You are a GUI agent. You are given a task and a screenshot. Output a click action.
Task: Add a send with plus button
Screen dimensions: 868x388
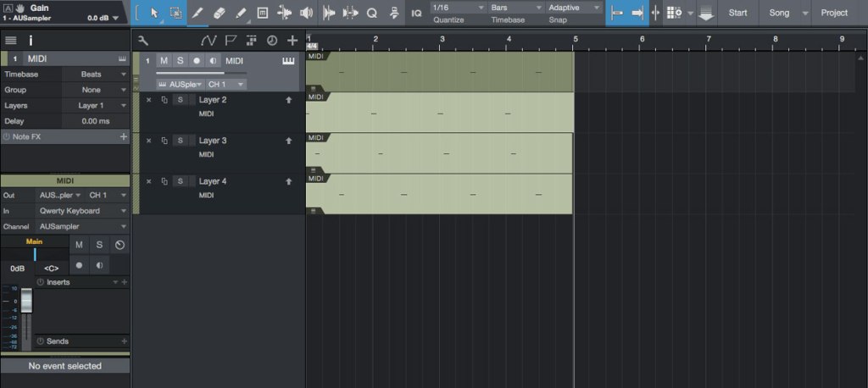tap(125, 341)
